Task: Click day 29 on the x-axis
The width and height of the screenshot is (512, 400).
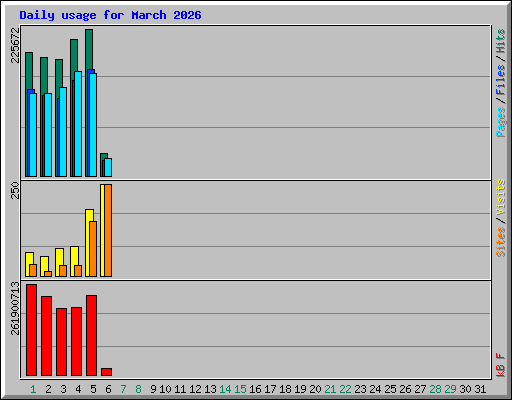Action: (450, 389)
